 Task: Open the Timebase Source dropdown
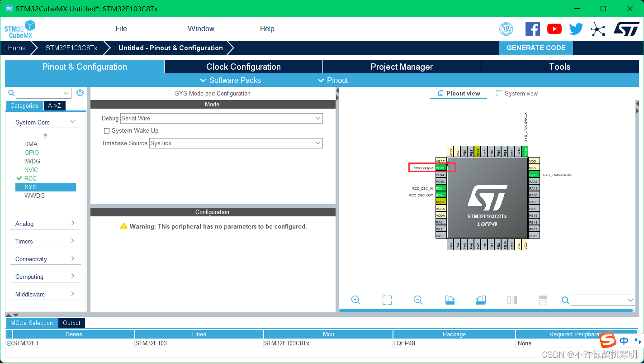[236, 143]
